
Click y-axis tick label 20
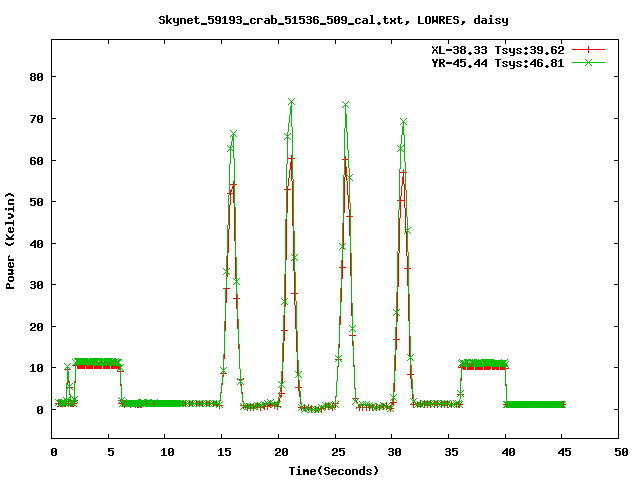click(36, 327)
